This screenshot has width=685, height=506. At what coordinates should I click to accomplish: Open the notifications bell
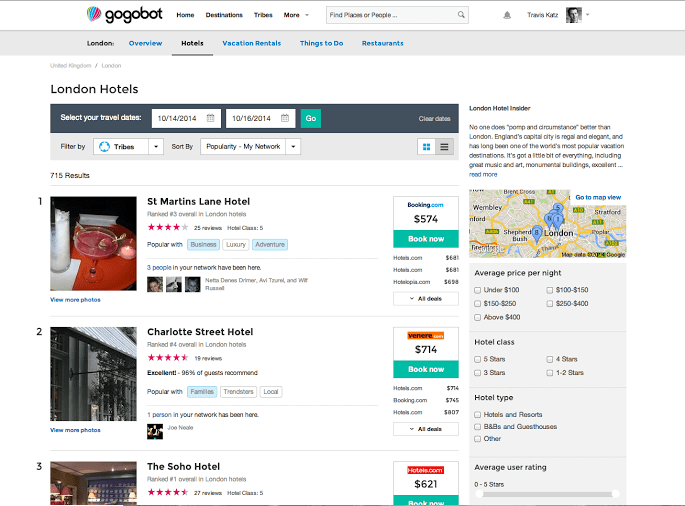tap(507, 15)
